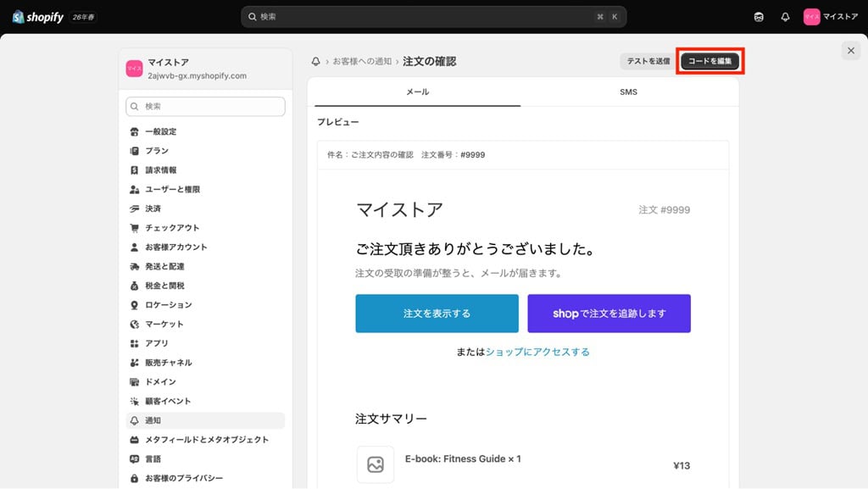Click the 販売チャネル icon
The height and width of the screenshot is (489, 868).
134,363
